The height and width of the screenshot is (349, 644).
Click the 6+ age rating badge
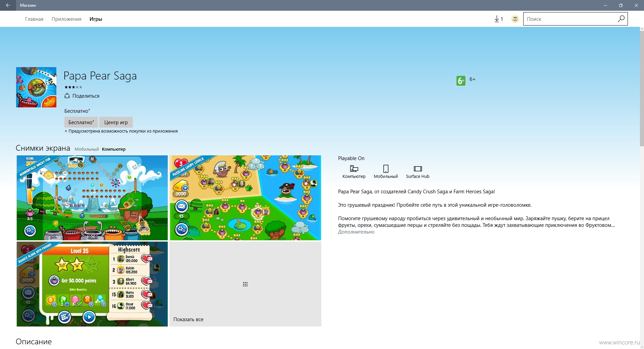461,81
